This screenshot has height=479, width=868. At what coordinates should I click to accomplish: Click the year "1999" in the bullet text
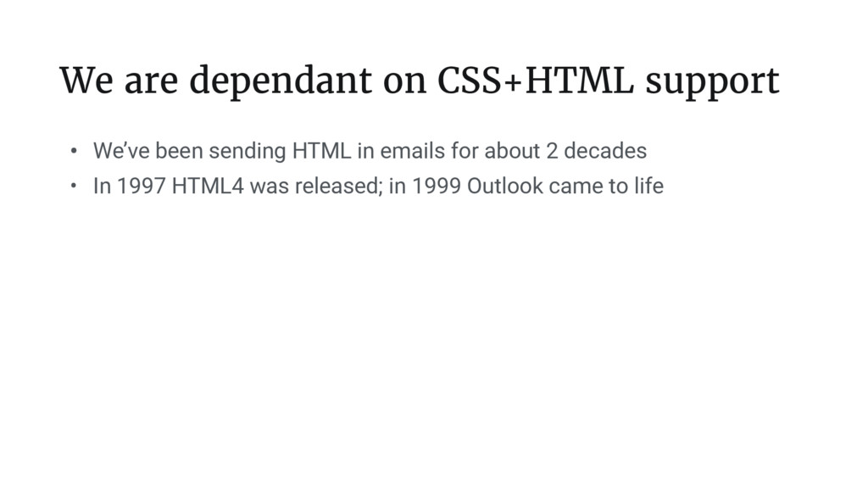[437, 186]
